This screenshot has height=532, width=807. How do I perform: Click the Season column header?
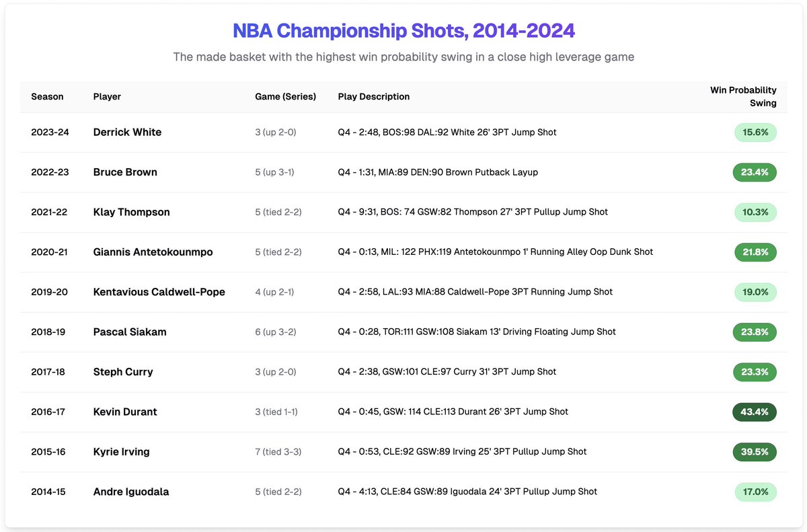click(47, 97)
